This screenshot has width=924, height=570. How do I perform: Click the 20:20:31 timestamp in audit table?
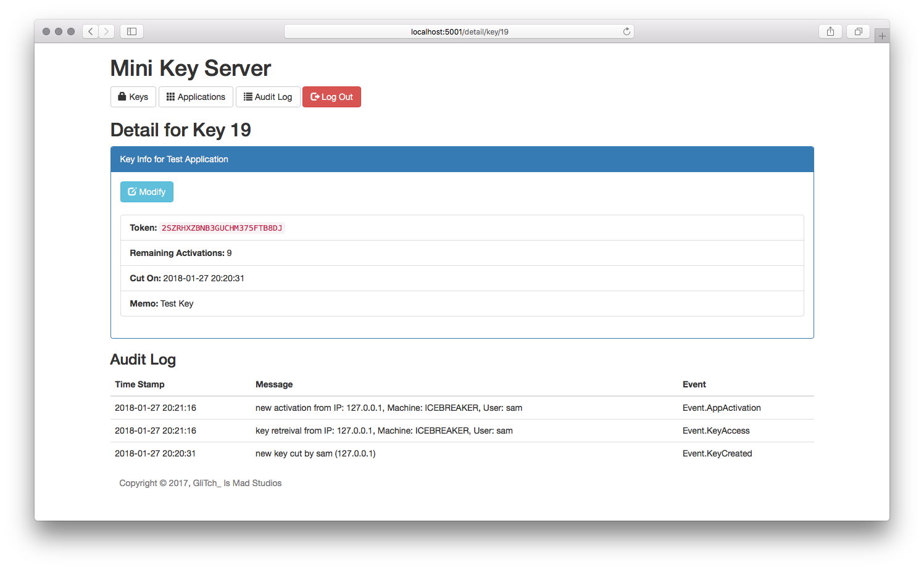[156, 453]
